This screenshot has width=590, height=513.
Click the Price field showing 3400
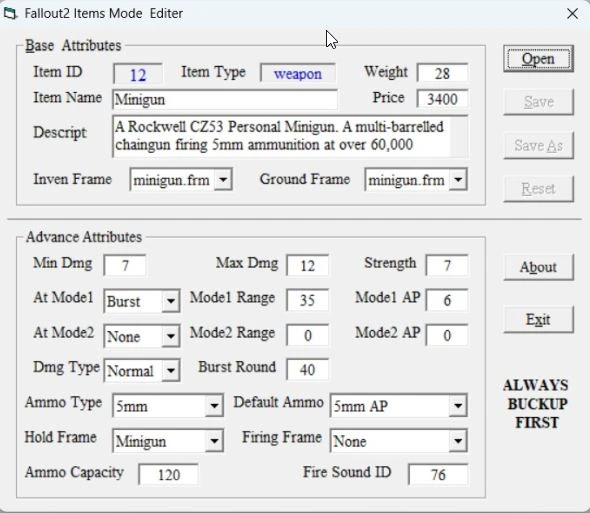[x=442, y=99]
